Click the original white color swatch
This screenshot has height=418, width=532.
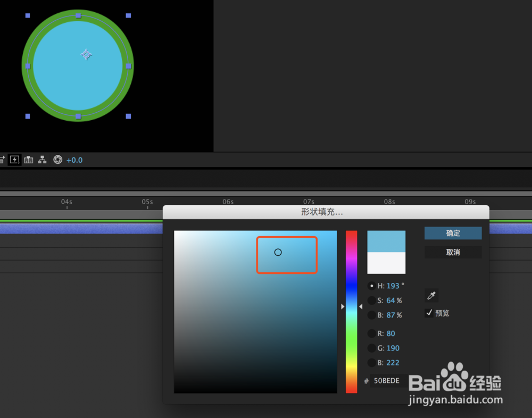386,263
